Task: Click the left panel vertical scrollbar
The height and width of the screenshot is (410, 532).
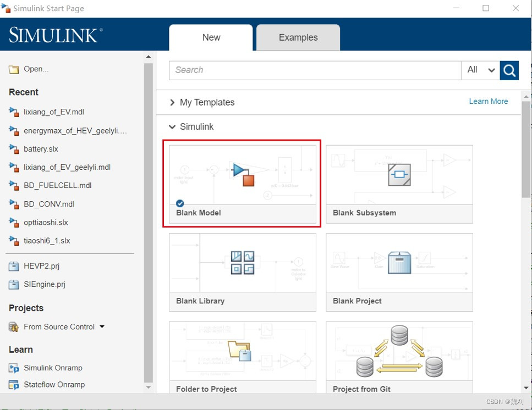Action: 149,222
